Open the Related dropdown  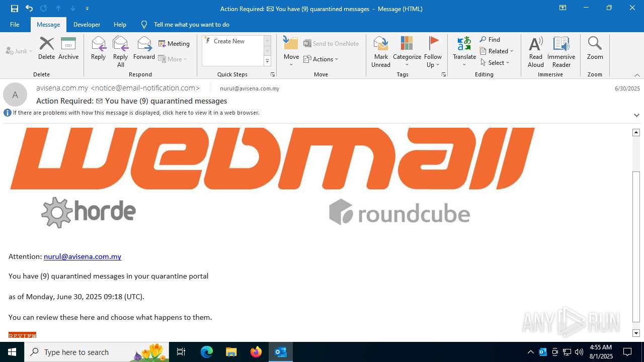(x=497, y=51)
